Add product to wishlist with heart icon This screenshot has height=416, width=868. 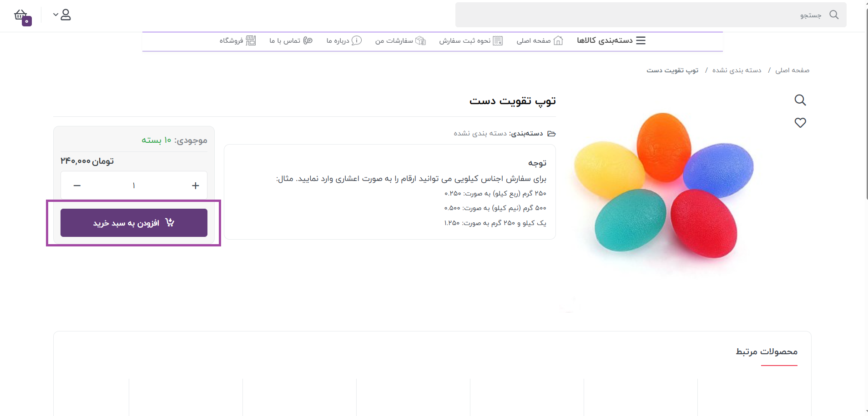800,123
